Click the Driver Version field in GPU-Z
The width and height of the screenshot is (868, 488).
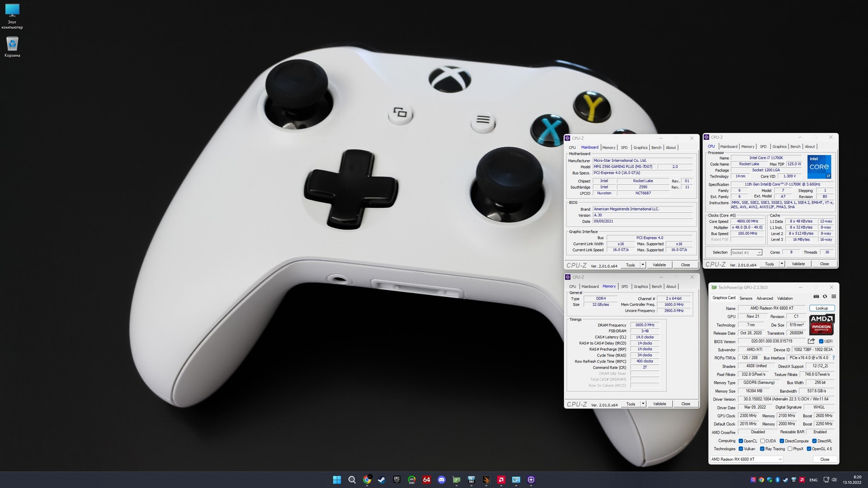point(786,399)
